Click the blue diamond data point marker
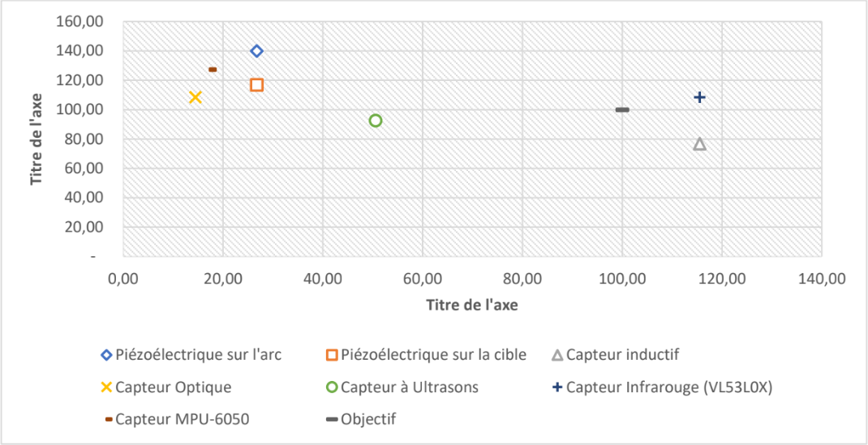Viewport: 868px width, 445px height. click(x=256, y=51)
